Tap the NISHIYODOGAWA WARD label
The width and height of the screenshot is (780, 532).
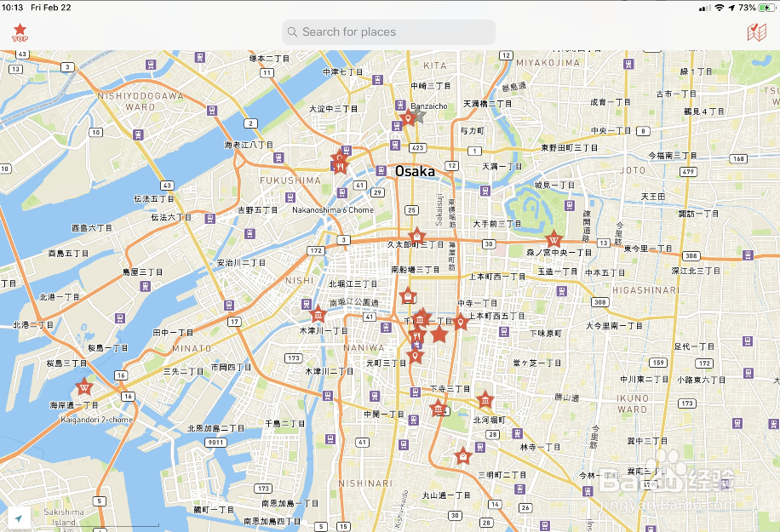pyautogui.click(x=141, y=101)
